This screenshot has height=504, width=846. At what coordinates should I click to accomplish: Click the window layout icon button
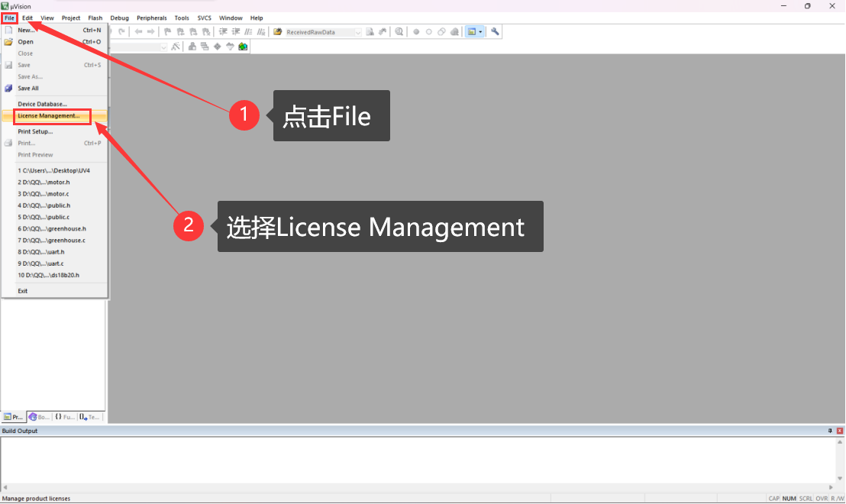[472, 32]
